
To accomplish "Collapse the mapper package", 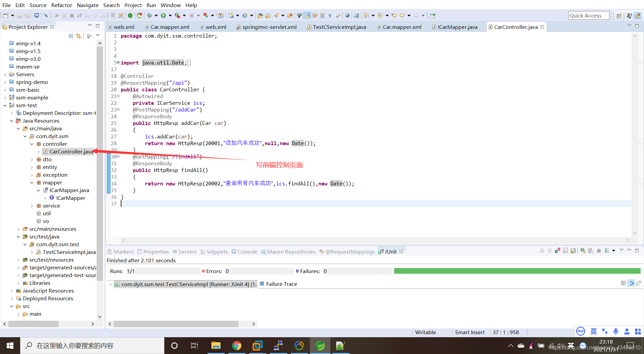I will tap(32, 183).
